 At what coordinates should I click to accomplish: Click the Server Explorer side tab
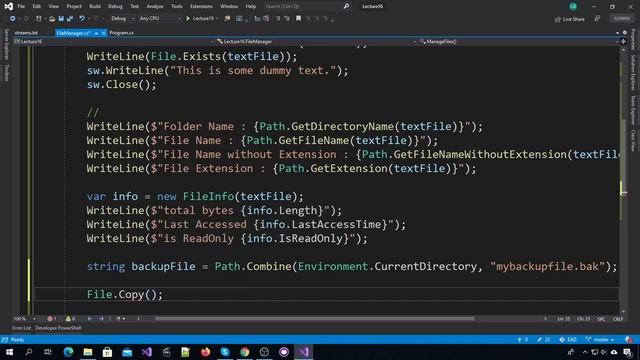click(6, 44)
